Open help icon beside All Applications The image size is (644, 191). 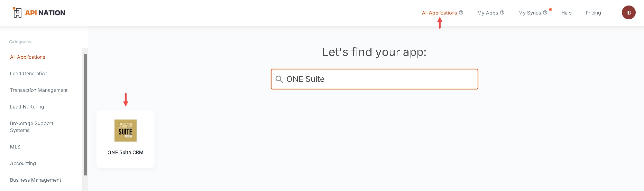[461, 12]
